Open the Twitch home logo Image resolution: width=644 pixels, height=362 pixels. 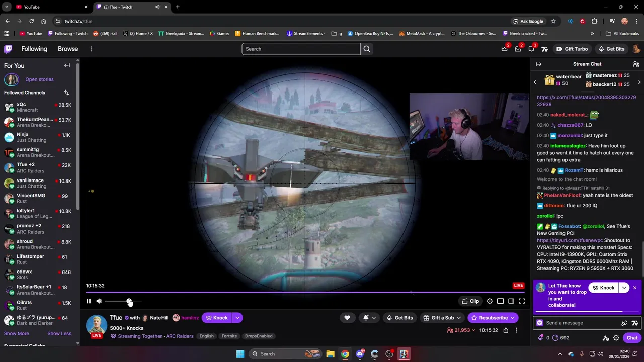[x=8, y=49]
